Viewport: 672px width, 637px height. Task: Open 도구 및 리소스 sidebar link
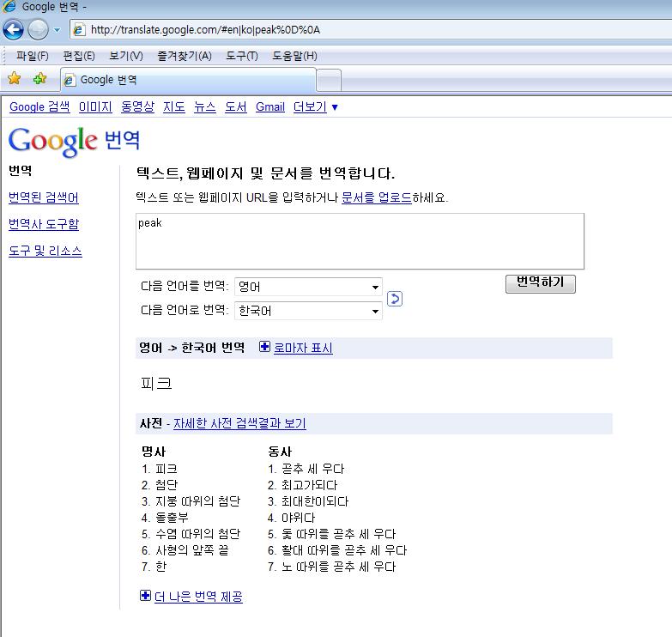pos(45,251)
